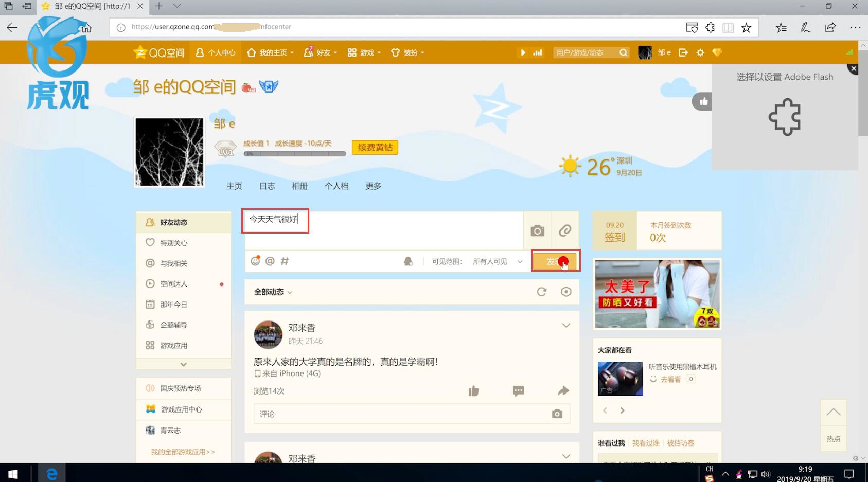Open the 主页 tab
Image resolution: width=868 pixels, height=482 pixels.
[x=234, y=186]
